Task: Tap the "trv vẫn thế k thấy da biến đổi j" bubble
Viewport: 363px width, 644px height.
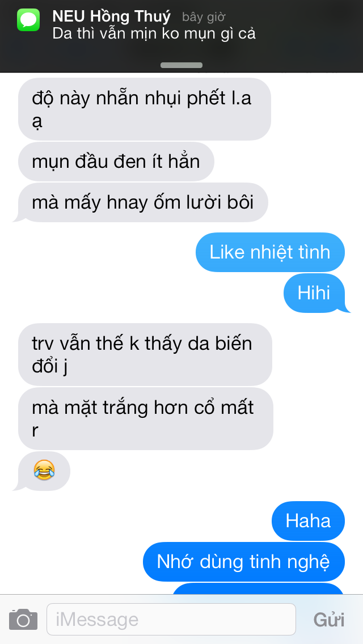Action: pyautogui.click(x=145, y=354)
